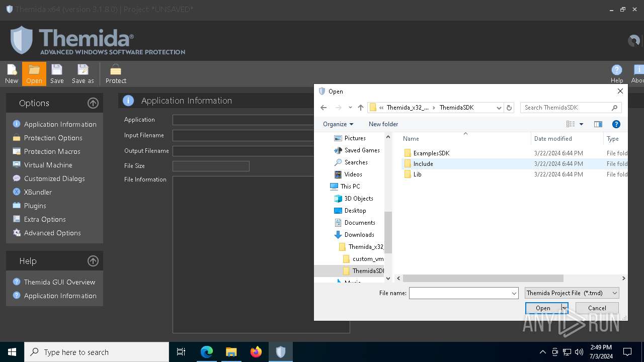Open view options dropdown arrow
644x362 pixels.
point(581,124)
